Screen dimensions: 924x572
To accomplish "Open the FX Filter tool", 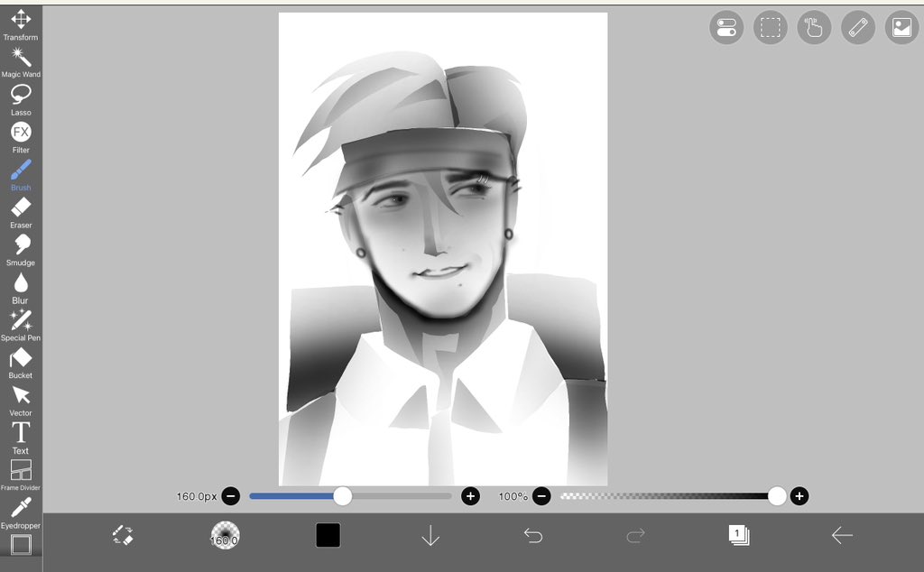I will click(x=21, y=138).
